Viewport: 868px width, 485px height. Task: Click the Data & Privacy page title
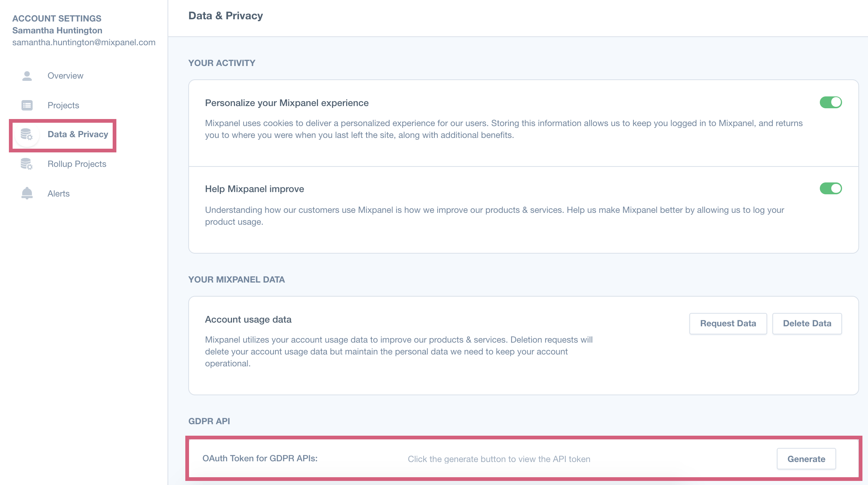tap(225, 16)
